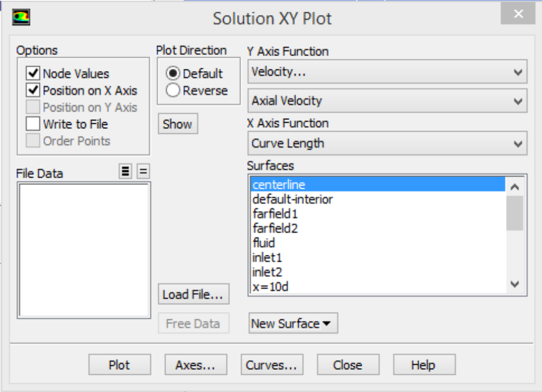The width and height of the screenshot is (542, 392).
Task: Expand the Axial Velocity dropdown
Action: point(387,101)
